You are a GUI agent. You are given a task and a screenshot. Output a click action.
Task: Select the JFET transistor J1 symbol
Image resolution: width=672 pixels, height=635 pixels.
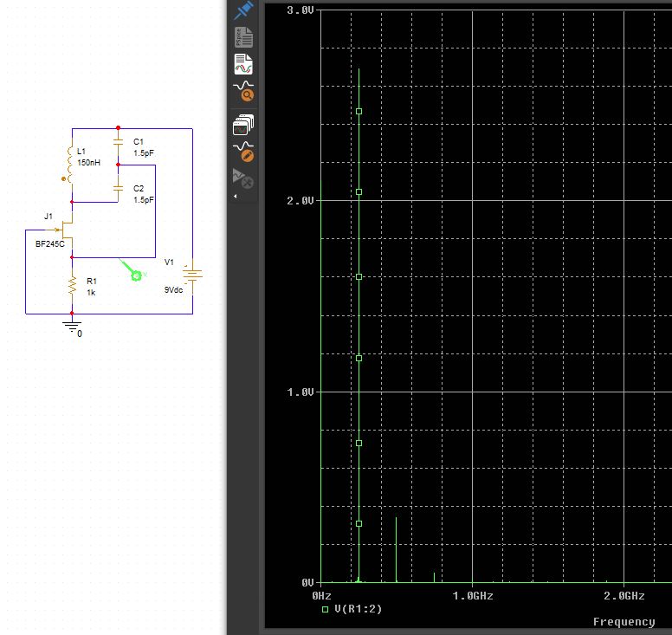[x=68, y=230]
